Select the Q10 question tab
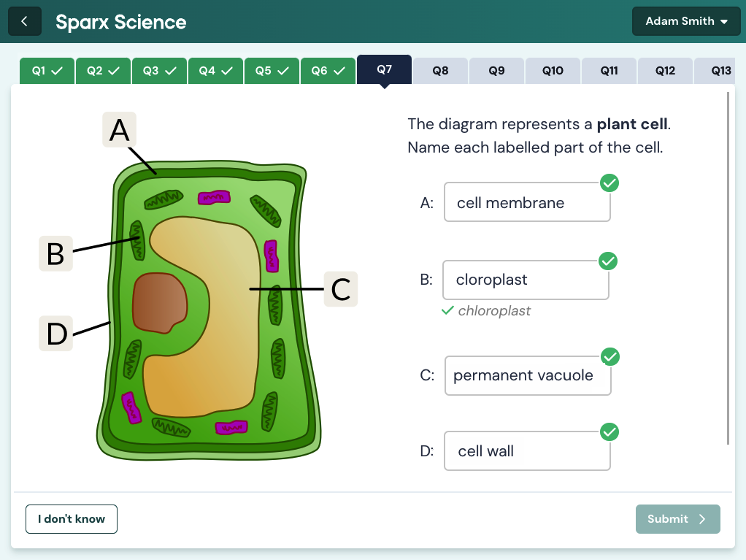This screenshot has width=746, height=560. (x=553, y=70)
